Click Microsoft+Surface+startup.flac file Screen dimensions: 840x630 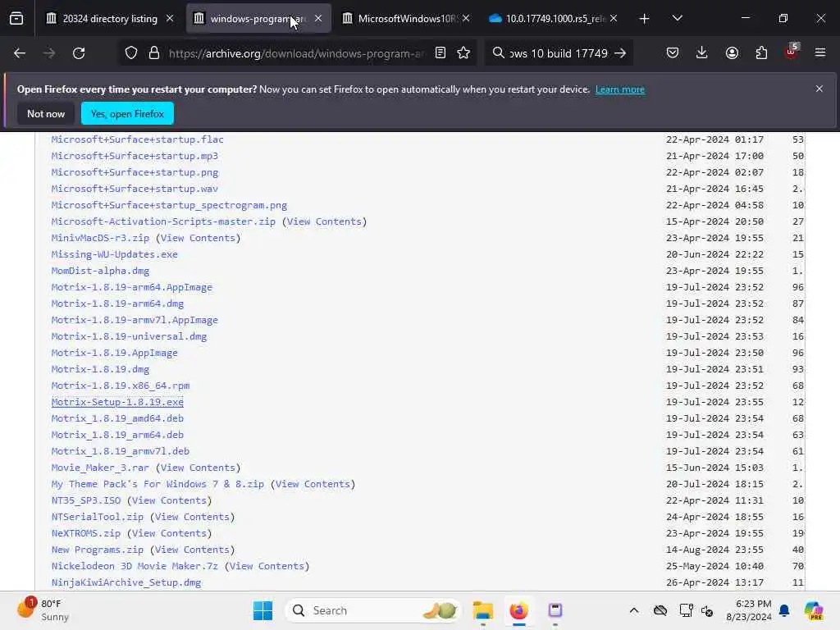[x=138, y=139]
